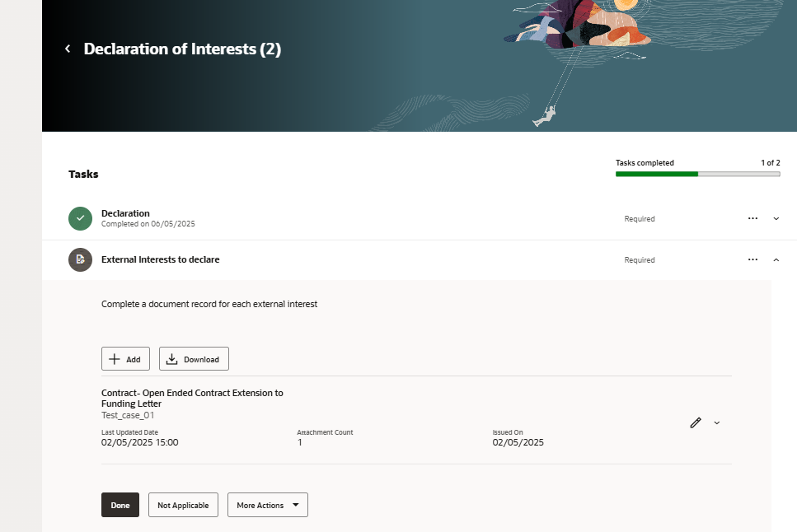Edit the contract record with the pencil icon

pos(696,422)
